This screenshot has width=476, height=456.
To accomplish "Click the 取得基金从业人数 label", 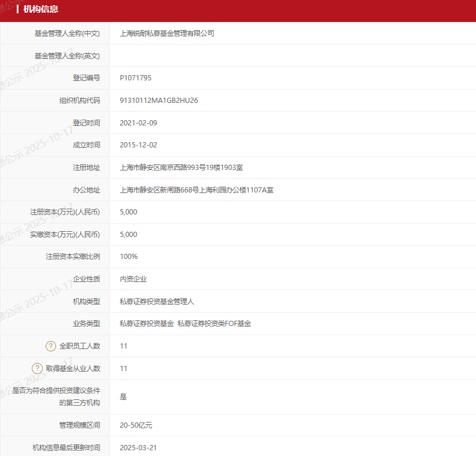I will click(x=73, y=369).
